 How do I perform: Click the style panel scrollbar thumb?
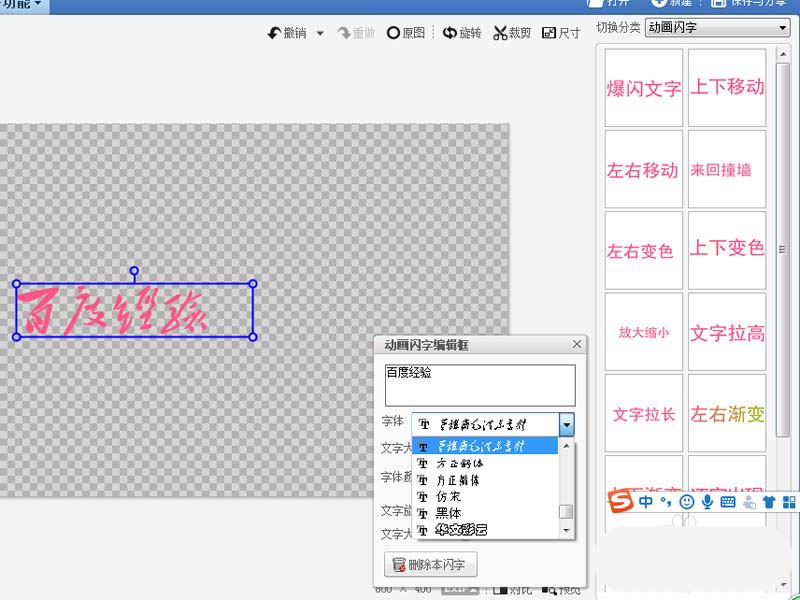coord(783,249)
